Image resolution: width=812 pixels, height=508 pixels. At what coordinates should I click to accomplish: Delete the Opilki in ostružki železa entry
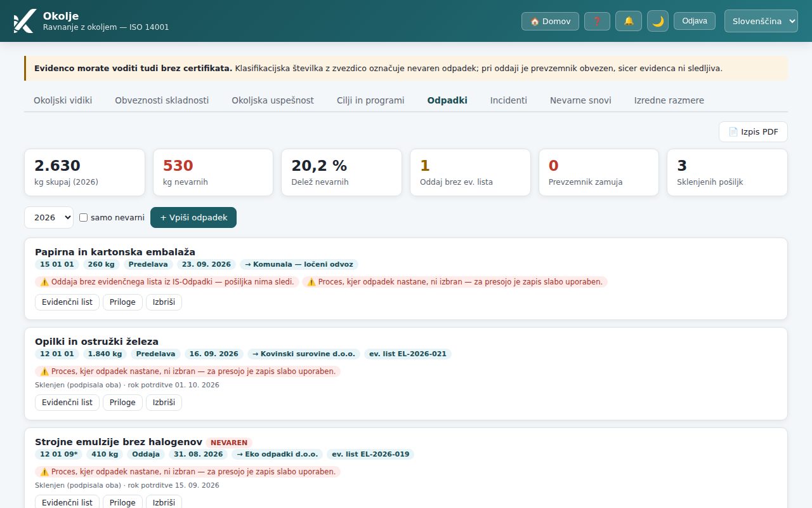click(164, 403)
